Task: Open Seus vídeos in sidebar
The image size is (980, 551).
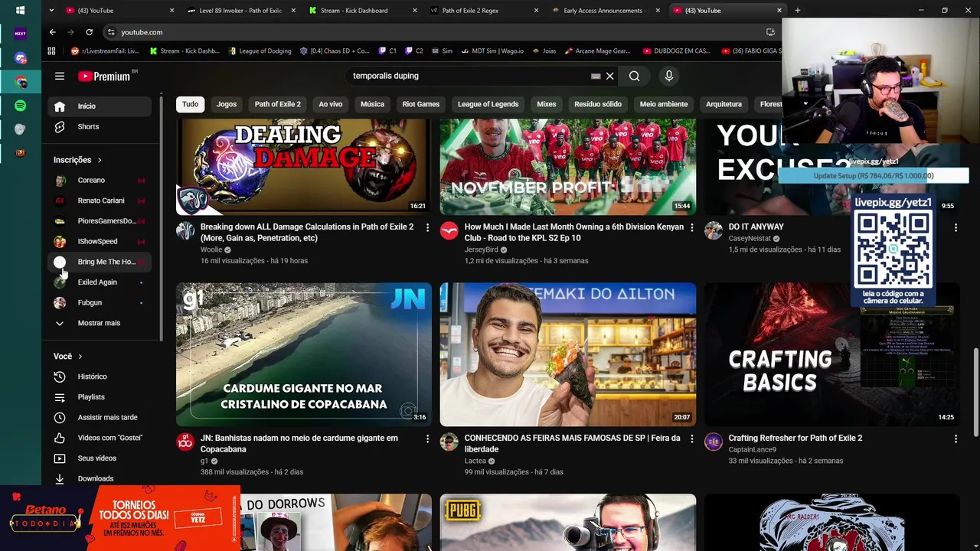Action: point(100,458)
